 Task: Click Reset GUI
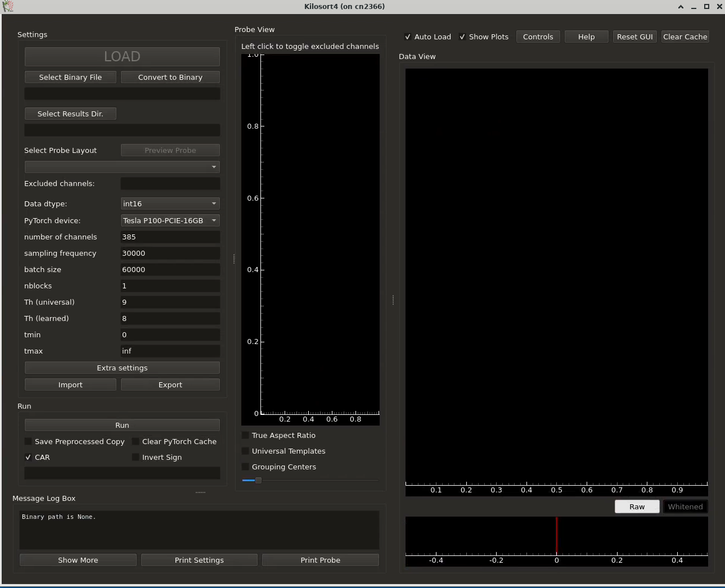pyautogui.click(x=634, y=36)
